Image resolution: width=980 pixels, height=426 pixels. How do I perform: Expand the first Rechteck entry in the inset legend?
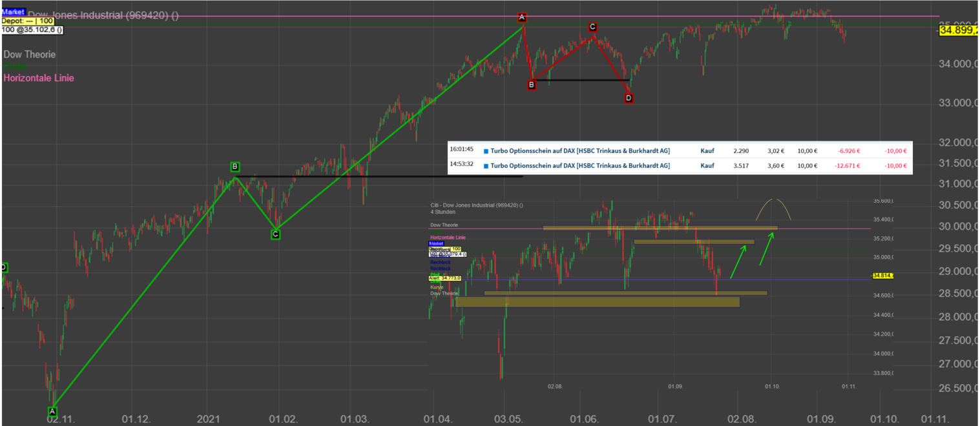(441, 262)
